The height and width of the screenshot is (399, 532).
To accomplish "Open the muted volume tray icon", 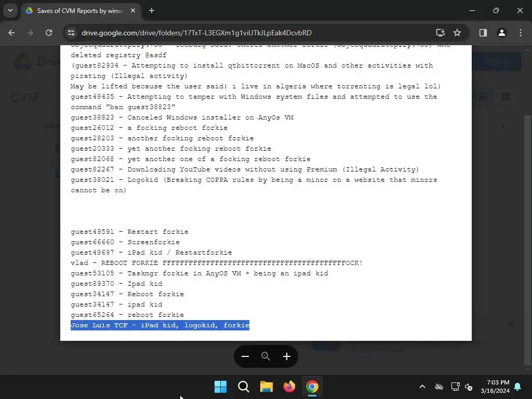I will point(469,387).
